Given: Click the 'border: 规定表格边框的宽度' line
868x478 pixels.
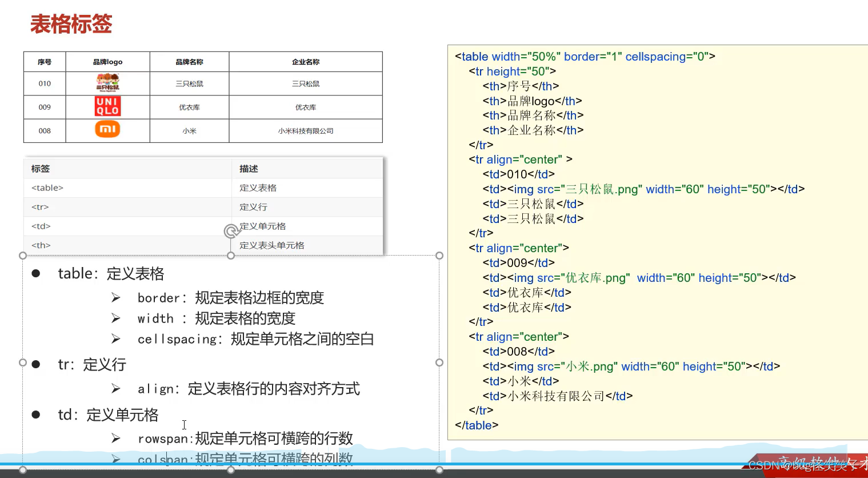Looking at the screenshot, I should click(230, 298).
